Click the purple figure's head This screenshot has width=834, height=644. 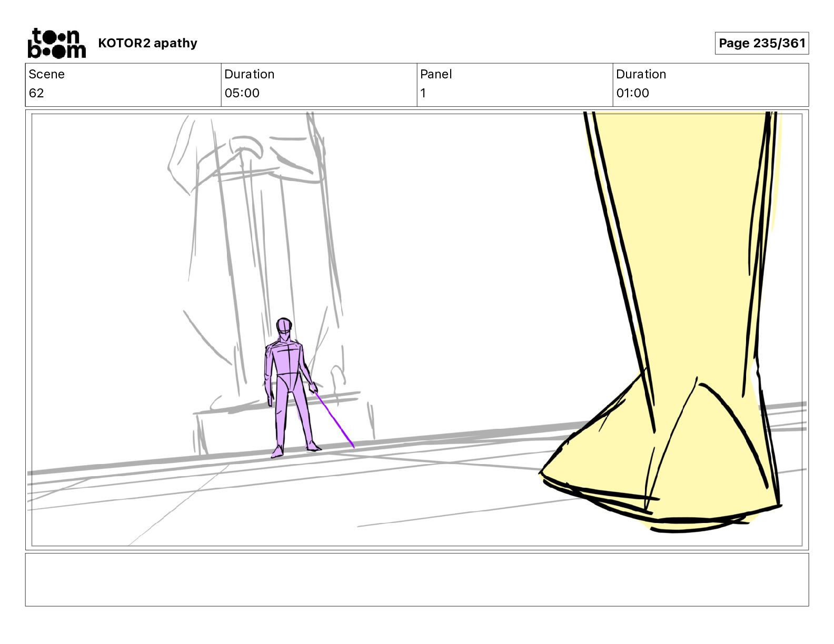[x=284, y=326]
